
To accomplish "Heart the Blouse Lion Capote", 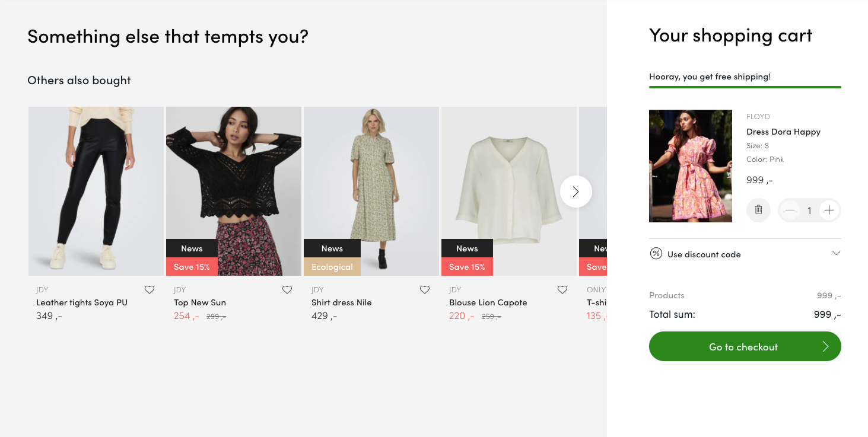I will pos(562,290).
